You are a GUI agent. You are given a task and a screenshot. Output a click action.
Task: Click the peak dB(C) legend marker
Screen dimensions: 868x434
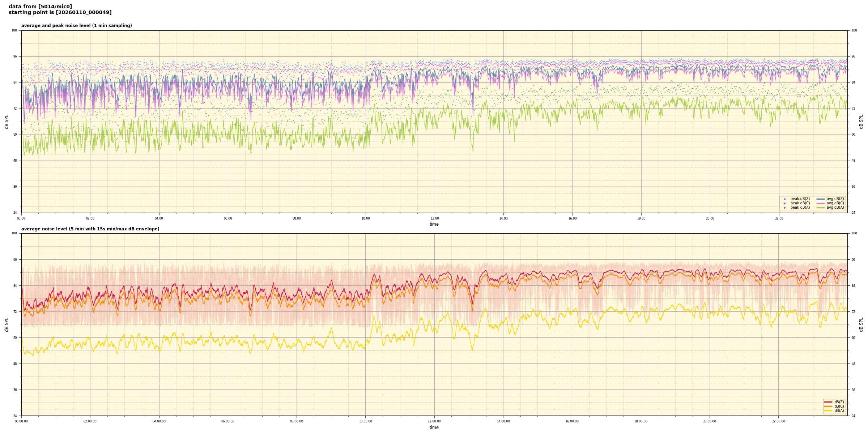784,203
